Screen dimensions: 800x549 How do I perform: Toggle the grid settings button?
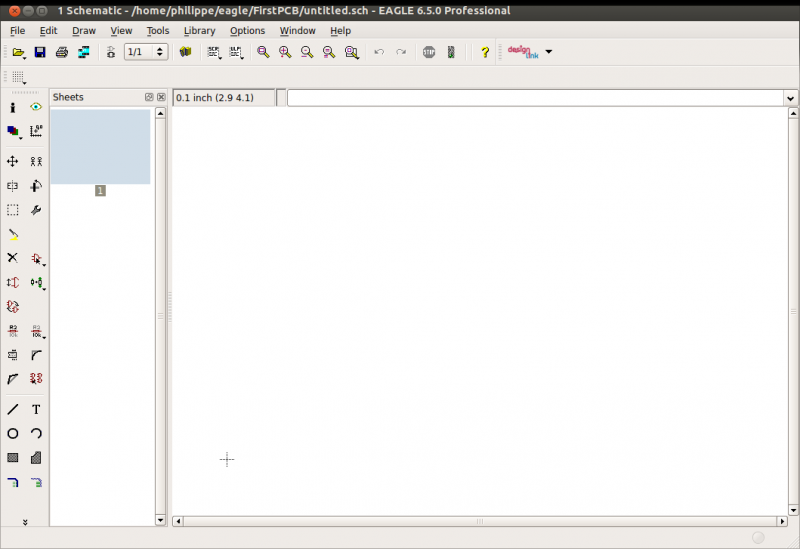(19, 78)
